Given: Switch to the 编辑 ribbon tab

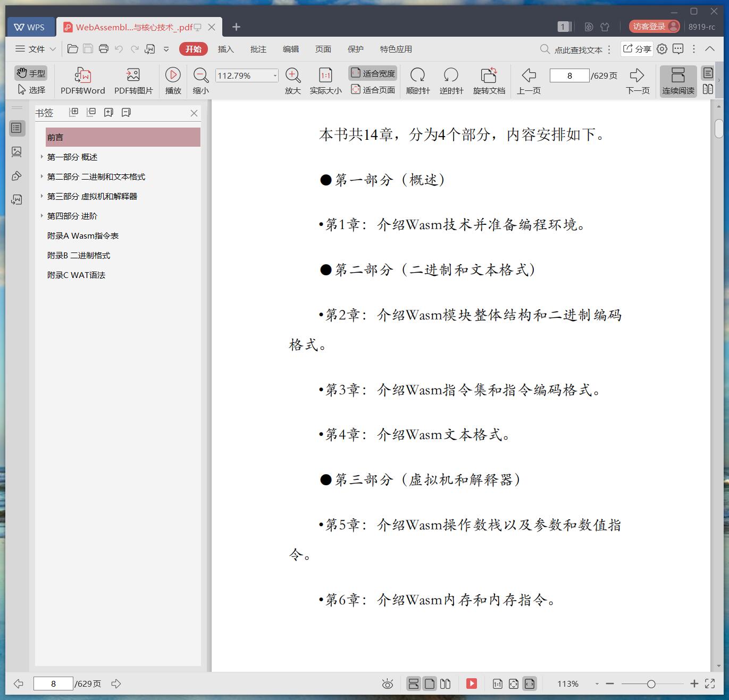Looking at the screenshot, I should [x=291, y=49].
